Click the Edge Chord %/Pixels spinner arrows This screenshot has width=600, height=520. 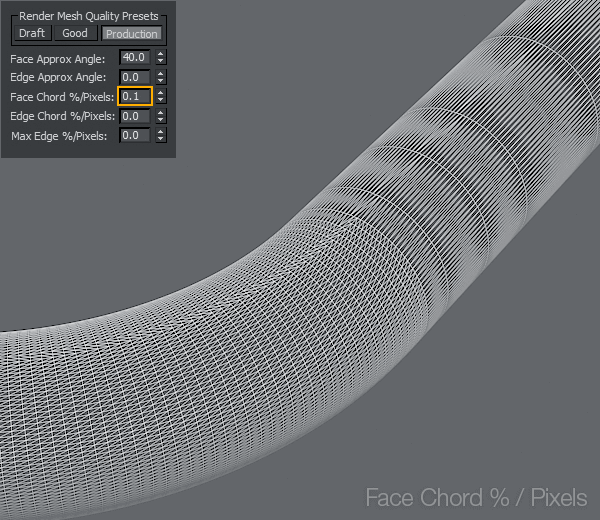coord(161,116)
